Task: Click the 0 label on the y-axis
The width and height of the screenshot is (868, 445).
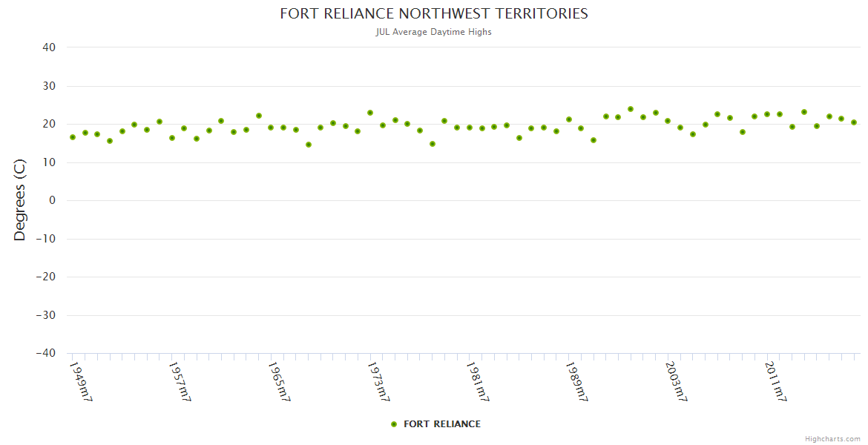Action: point(53,200)
